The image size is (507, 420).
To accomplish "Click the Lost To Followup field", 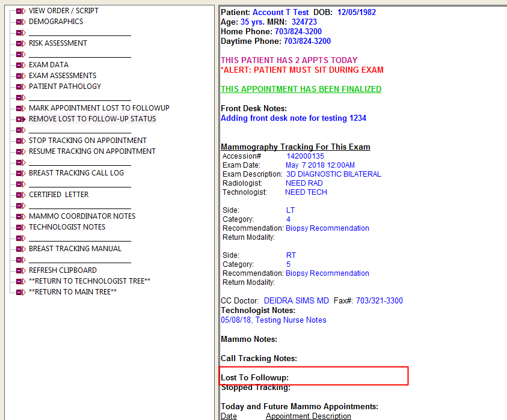I will point(314,377).
